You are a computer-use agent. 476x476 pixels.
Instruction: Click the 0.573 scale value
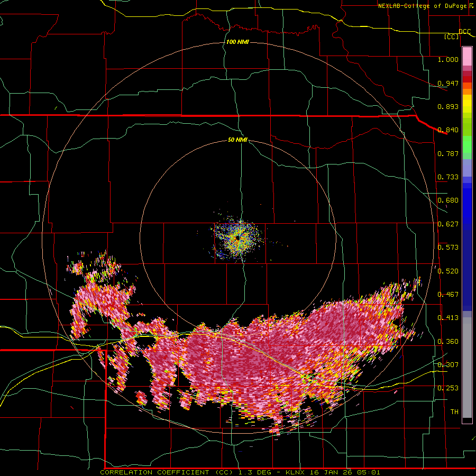[x=448, y=248]
